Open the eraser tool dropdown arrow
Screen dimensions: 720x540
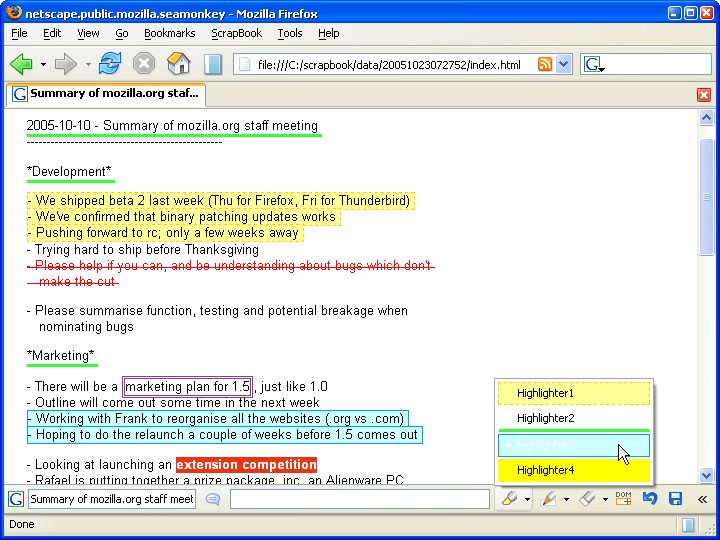point(605,499)
